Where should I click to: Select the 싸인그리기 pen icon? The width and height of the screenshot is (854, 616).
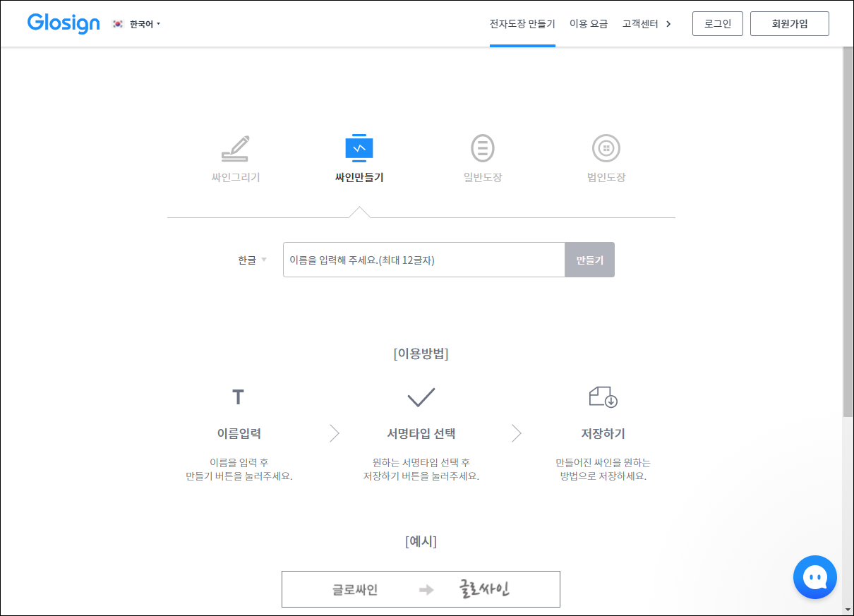coord(236,148)
